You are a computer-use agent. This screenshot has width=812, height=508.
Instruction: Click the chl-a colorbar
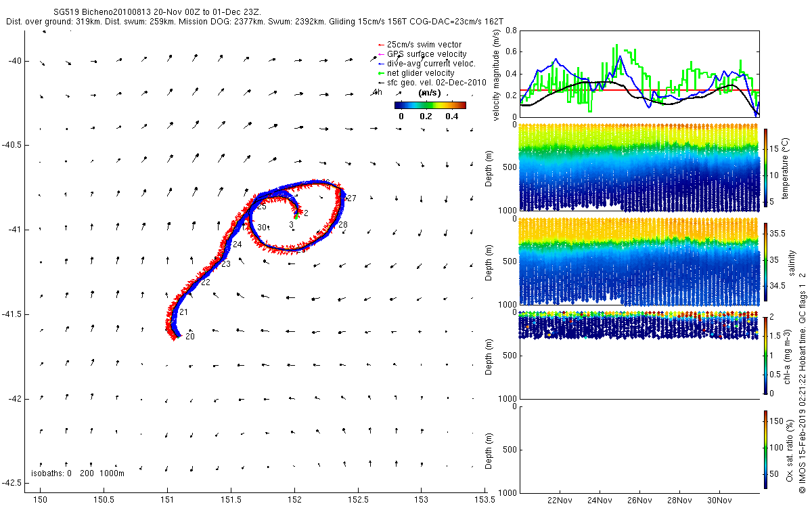pyautogui.click(x=765, y=356)
